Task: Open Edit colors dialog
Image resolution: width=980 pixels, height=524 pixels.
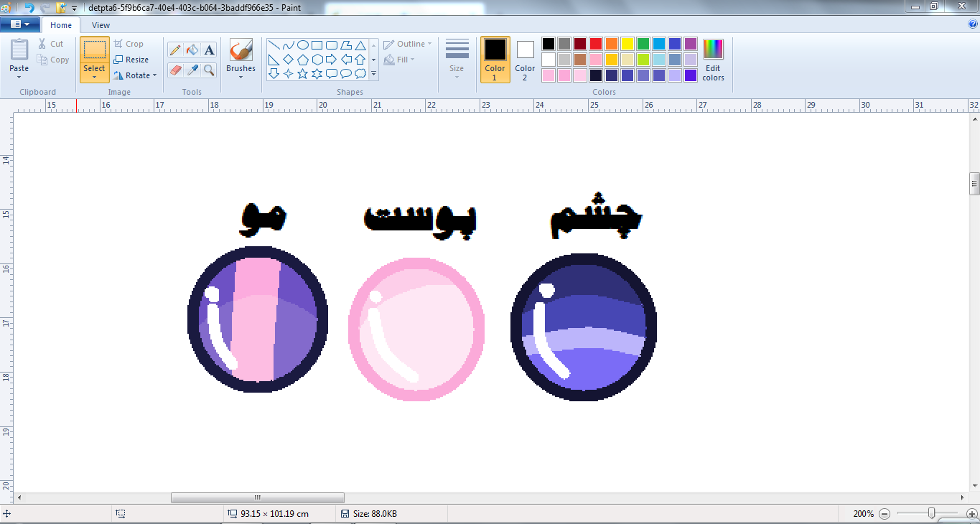Action: [x=713, y=59]
